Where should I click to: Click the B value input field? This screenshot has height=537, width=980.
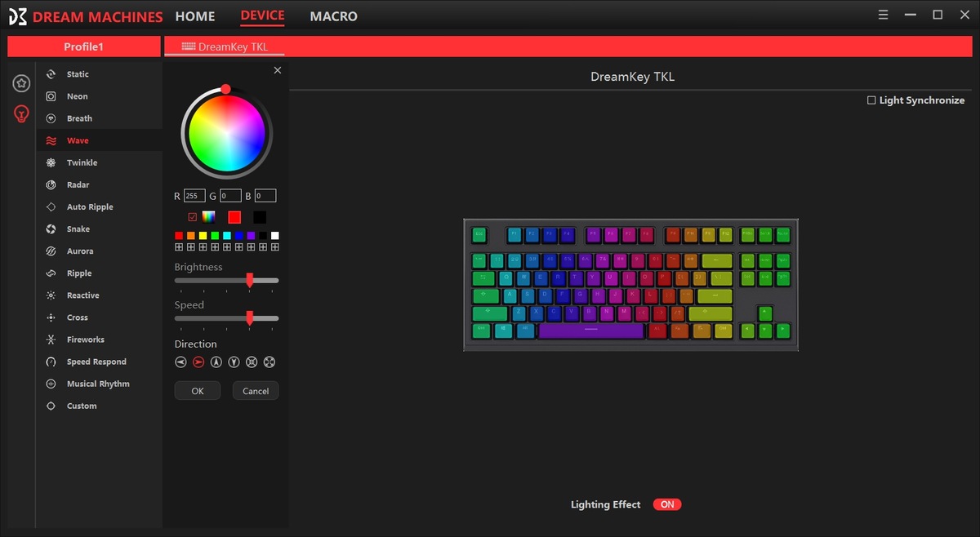[265, 196]
